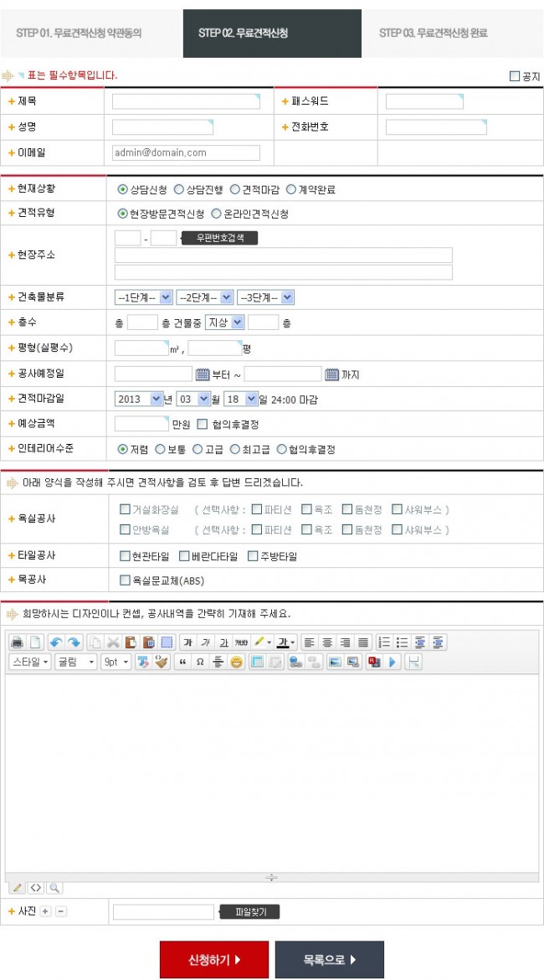Viewport: 544px width, 980px height.
Task: Justify text in editor
Action: (363, 642)
